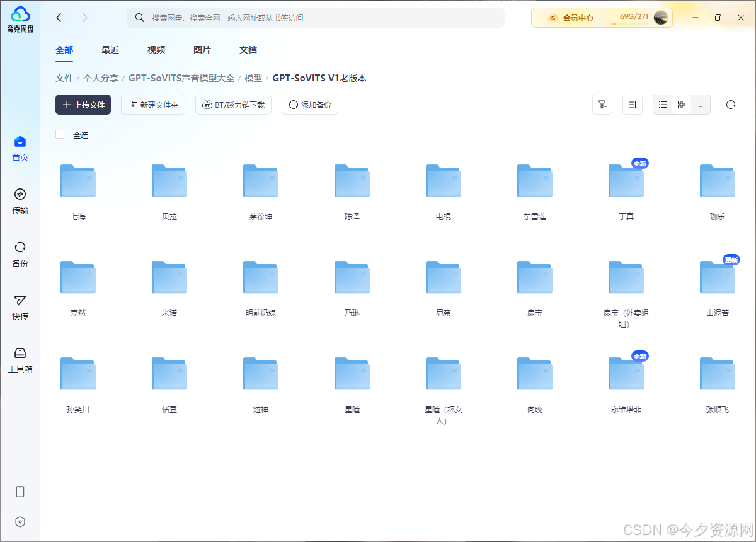This screenshot has width=756, height=542.
Task: Click 新建文件夹 new folder button
Action: coord(153,105)
